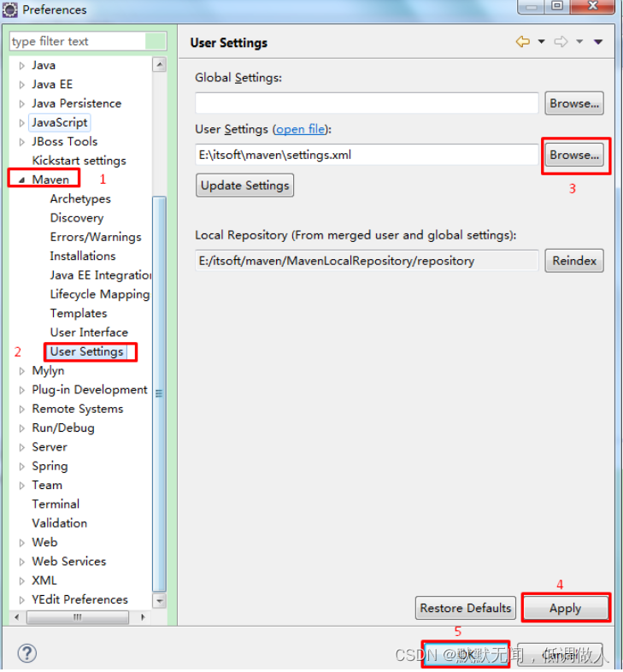Expand the JBoss Tools tree node
Viewport: 623px width, 672px height.
(22, 142)
